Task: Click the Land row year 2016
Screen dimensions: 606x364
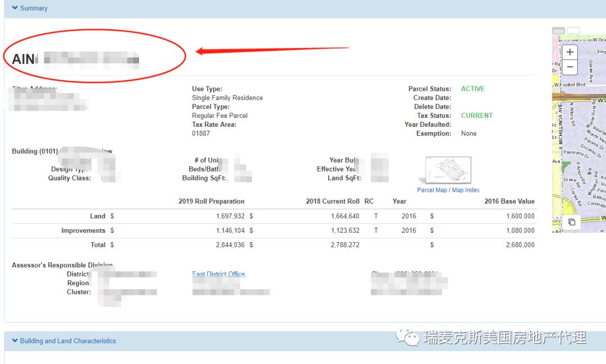Action: click(408, 216)
